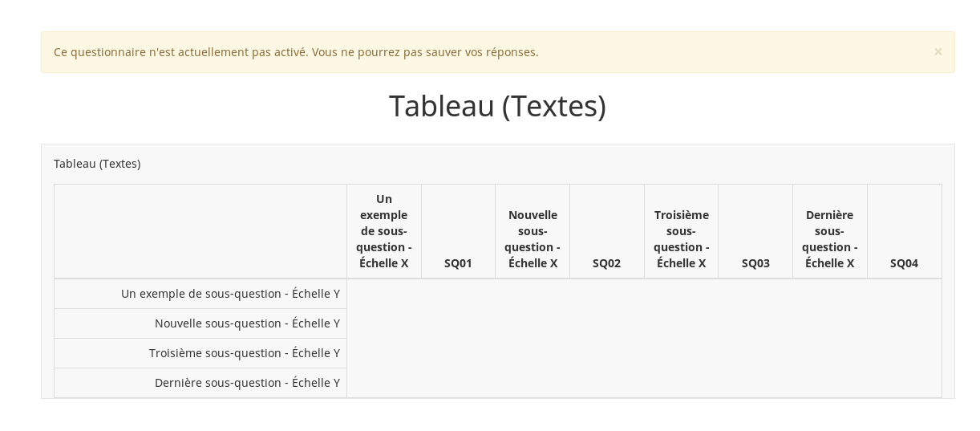The image size is (980, 431).
Task: Click the empty answer area below SQ02 header
Action: coord(606,338)
